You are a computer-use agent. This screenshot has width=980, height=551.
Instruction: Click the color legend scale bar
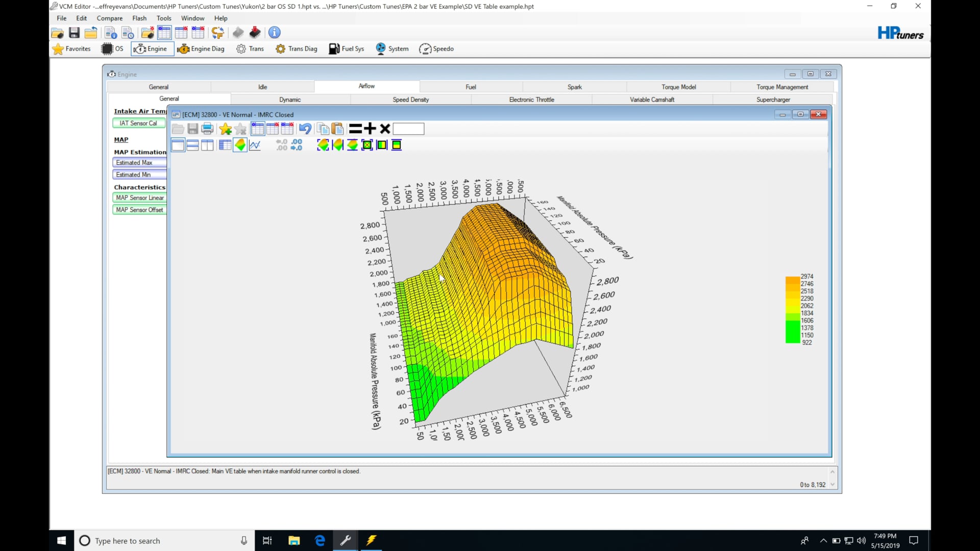(792, 310)
